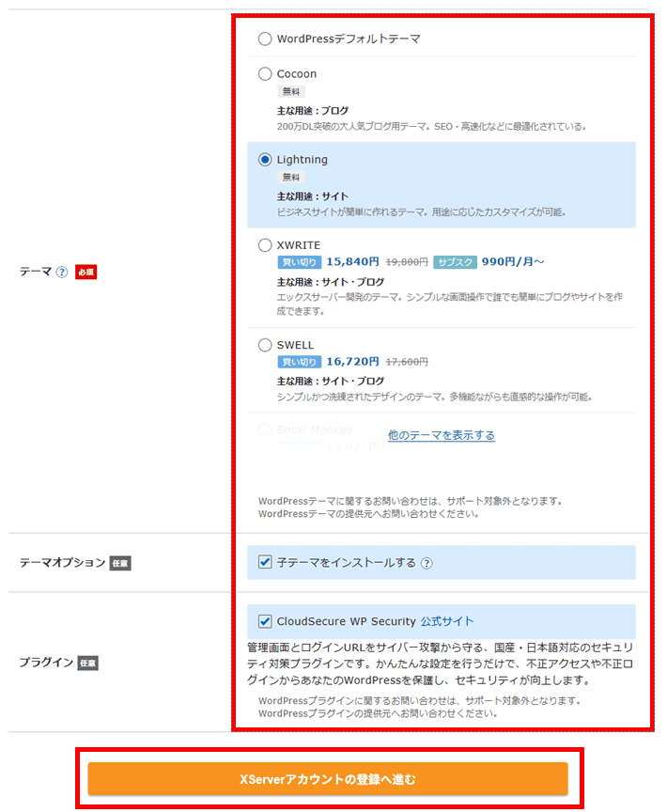Viewport: 667px width, 812px height.
Task: Toggle CloudSecure WP Security checkbox
Action: click(265, 621)
